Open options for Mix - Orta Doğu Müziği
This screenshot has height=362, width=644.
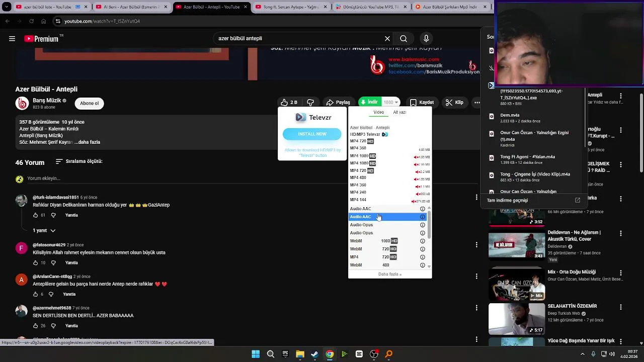tap(621, 274)
